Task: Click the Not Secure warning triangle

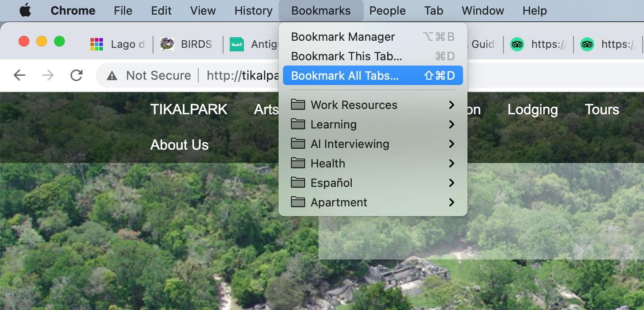Action: (112, 76)
